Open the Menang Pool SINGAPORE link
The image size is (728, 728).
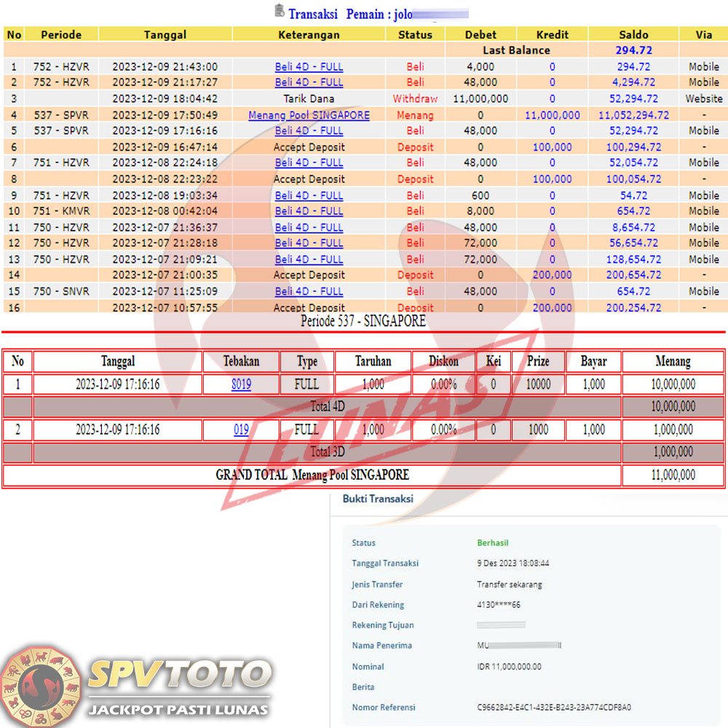309,115
